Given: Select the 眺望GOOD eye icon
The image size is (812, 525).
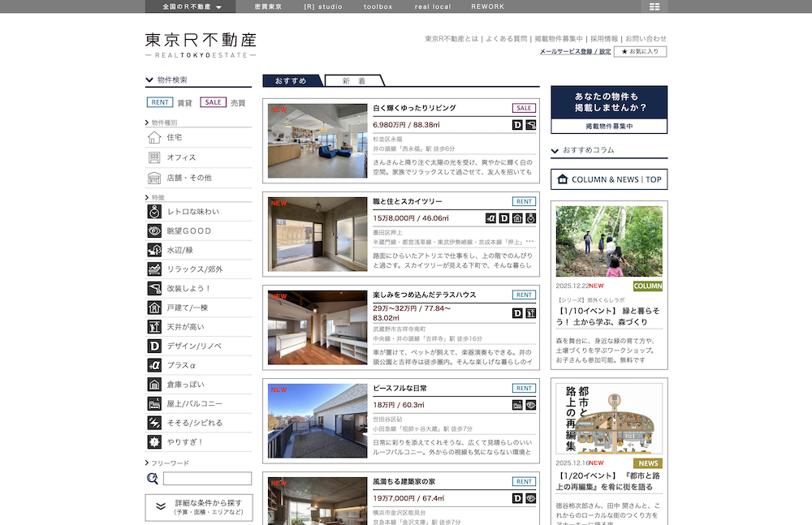Looking at the screenshot, I should coord(153,230).
